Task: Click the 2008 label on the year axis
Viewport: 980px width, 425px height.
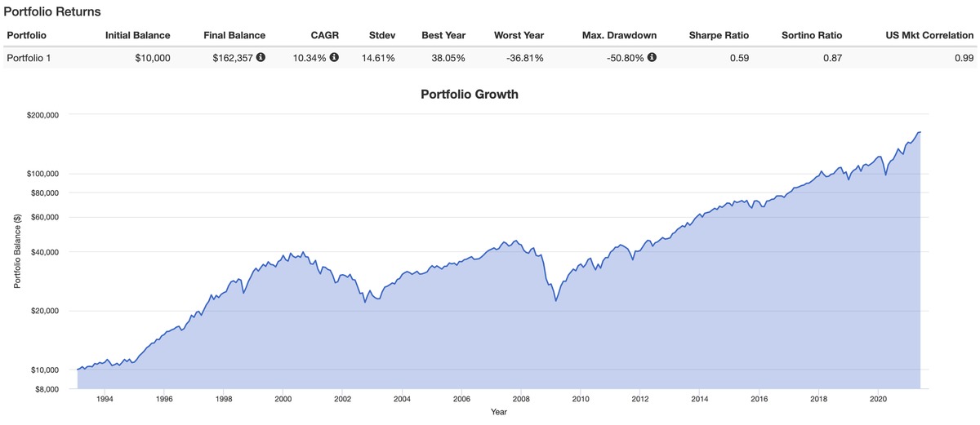Action: 521,400
